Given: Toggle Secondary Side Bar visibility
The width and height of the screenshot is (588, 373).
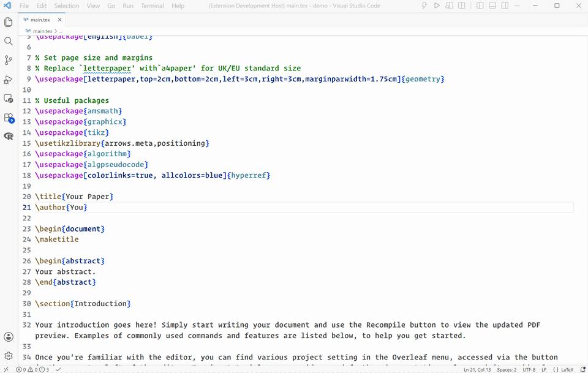Looking at the screenshot, I should point(505,6).
